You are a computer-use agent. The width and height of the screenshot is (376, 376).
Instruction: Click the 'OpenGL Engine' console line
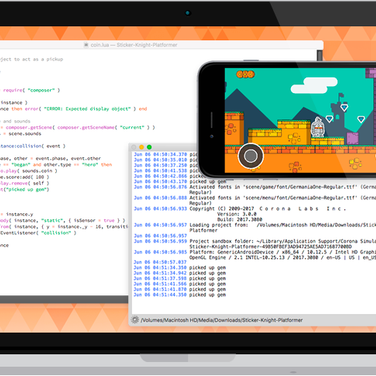pos(283,258)
